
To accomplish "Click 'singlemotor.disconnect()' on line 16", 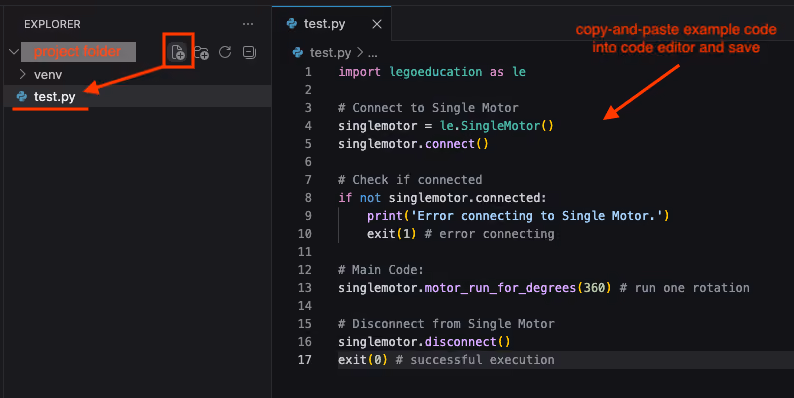I will (x=424, y=342).
